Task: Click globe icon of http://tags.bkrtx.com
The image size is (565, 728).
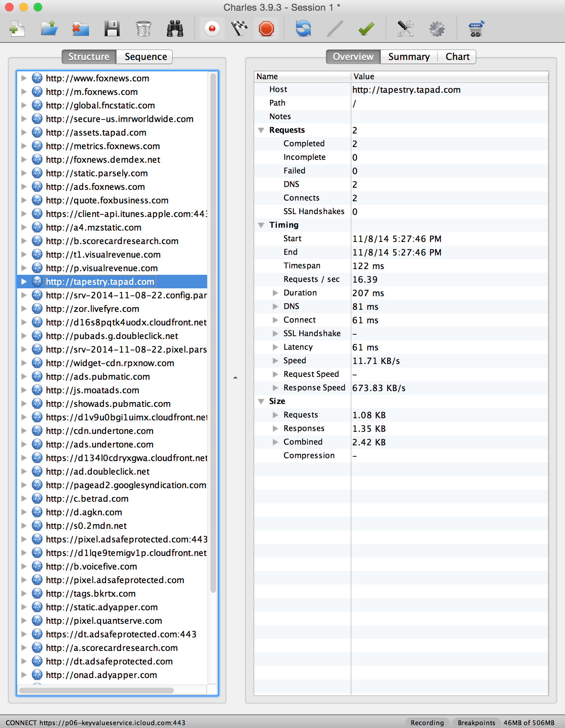Action: pos(37,593)
